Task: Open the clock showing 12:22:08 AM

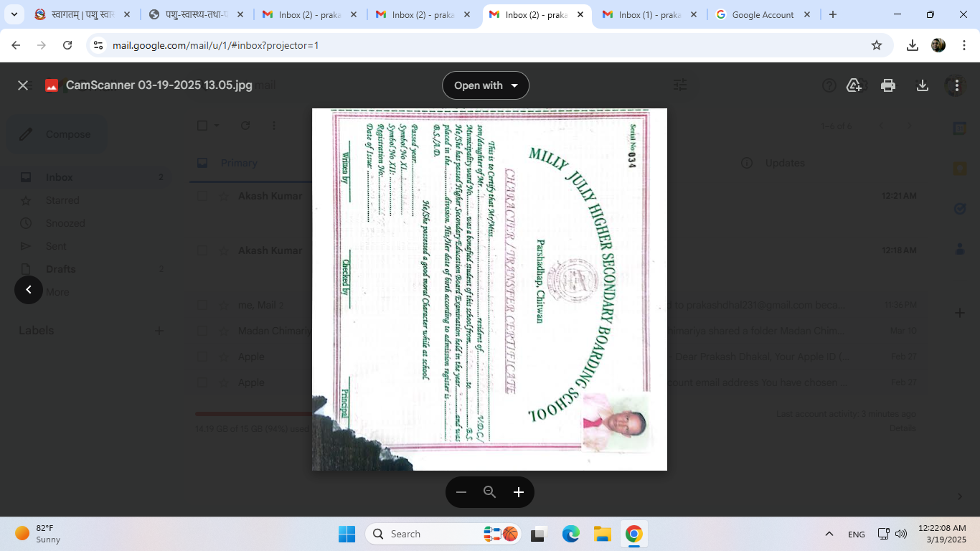Action: pyautogui.click(x=942, y=534)
